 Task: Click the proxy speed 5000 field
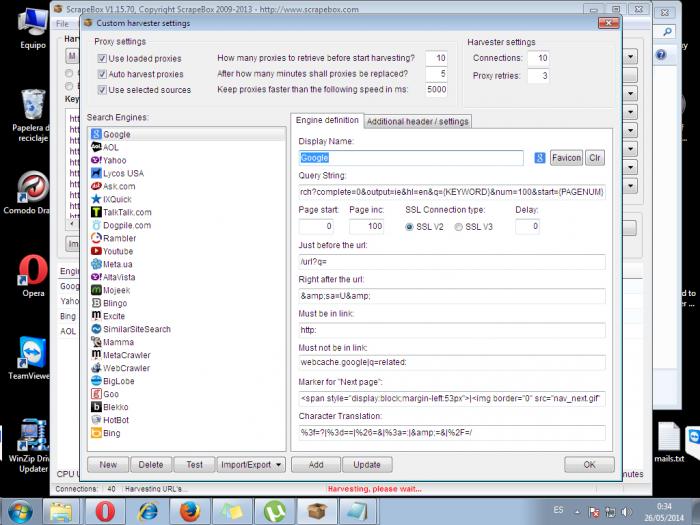click(x=436, y=89)
